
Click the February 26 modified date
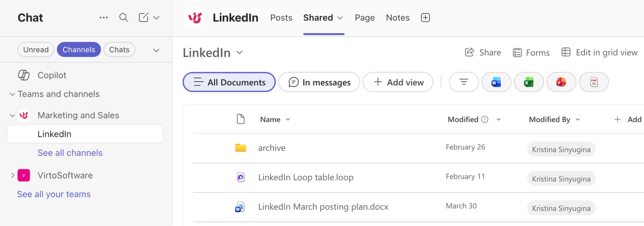466,147
